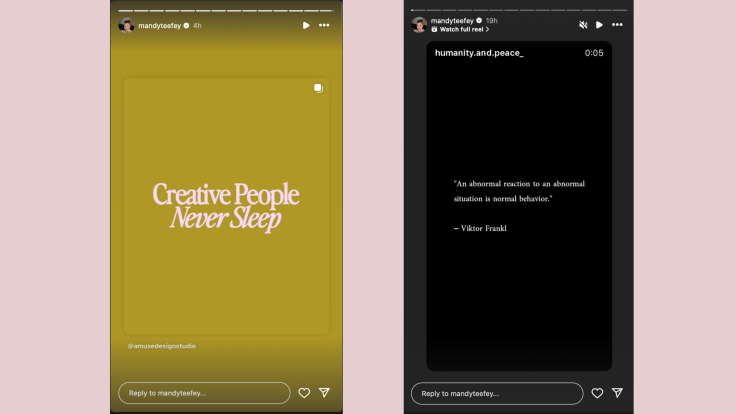Open the @amusedesignstudio mention
This screenshot has height=414, width=736.
[x=161, y=346]
